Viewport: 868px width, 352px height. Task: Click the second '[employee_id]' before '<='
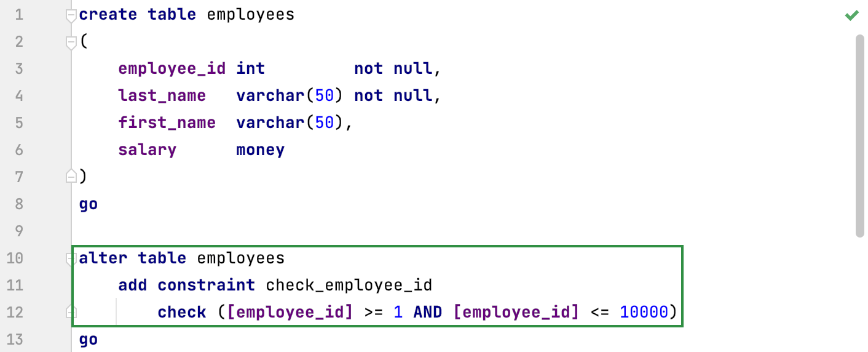click(516, 312)
